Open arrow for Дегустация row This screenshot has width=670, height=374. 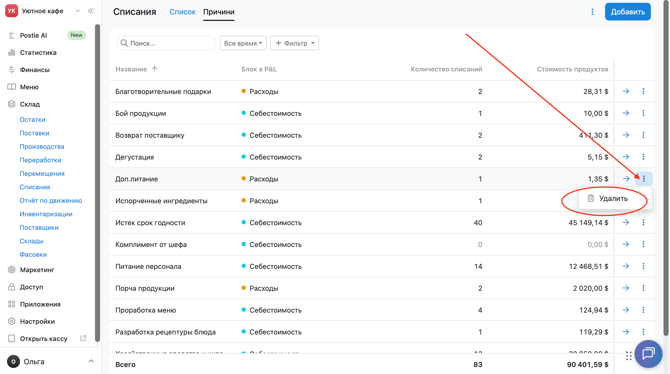click(626, 157)
